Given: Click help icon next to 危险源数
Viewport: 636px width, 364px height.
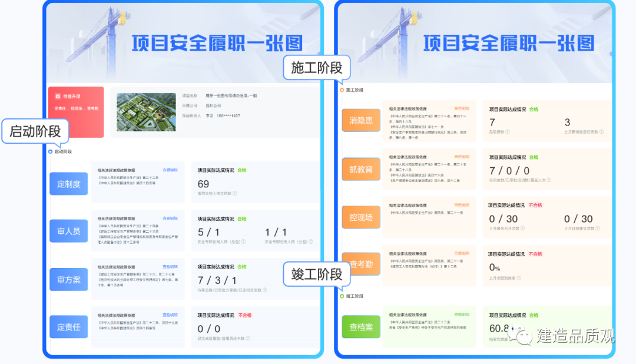Looking at the screenshot, I should click(x=508, y=131).
